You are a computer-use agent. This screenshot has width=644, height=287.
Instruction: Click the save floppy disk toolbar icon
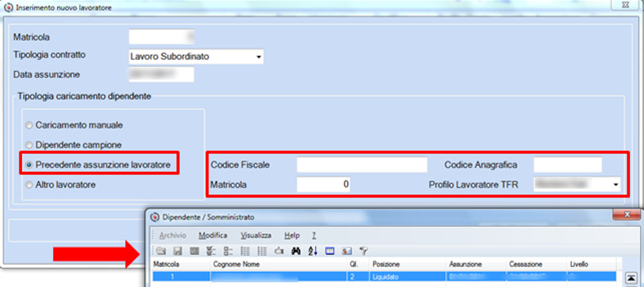[178, 250]
